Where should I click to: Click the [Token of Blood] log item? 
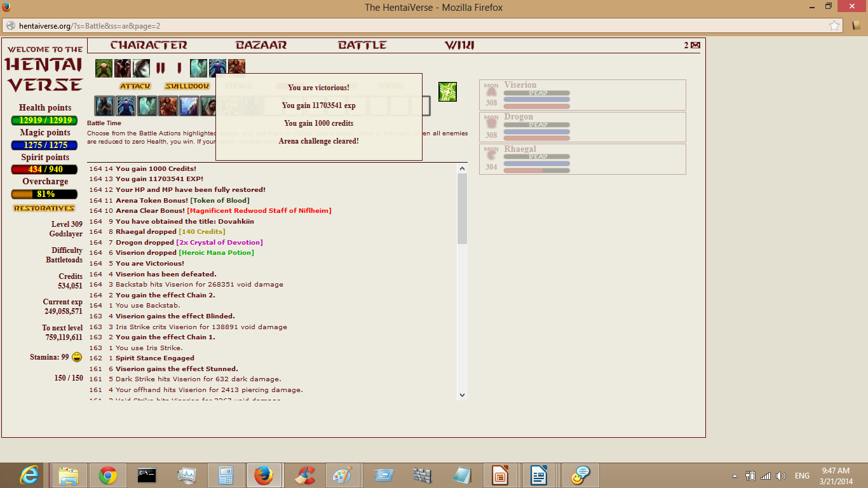[220, 200]
